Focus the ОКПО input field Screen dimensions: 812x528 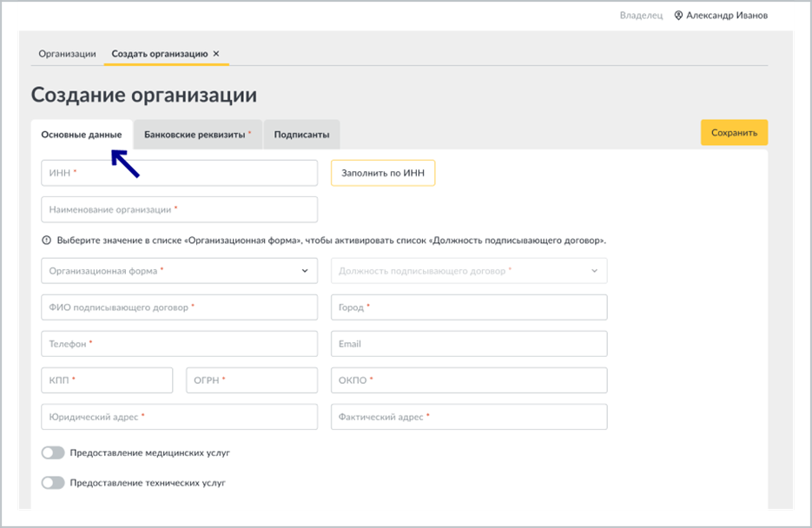point(469,380)
